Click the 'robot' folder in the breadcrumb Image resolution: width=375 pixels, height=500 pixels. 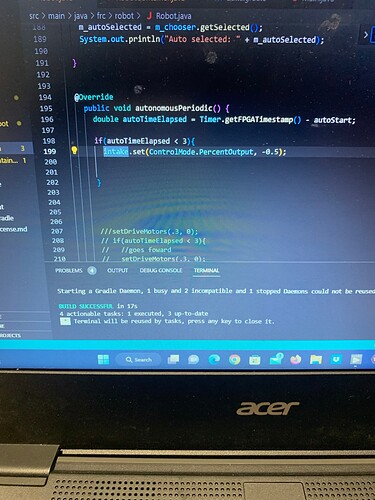click(124, 16)
